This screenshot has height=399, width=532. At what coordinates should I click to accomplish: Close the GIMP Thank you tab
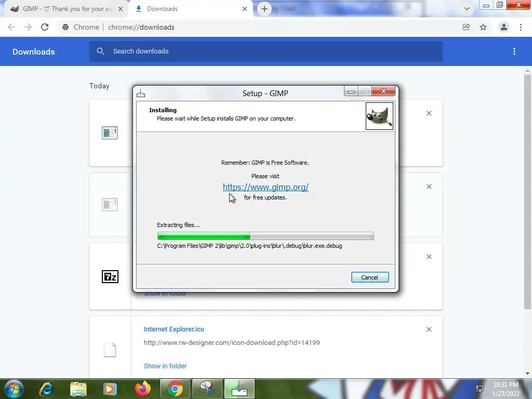[x=121, y=9]
